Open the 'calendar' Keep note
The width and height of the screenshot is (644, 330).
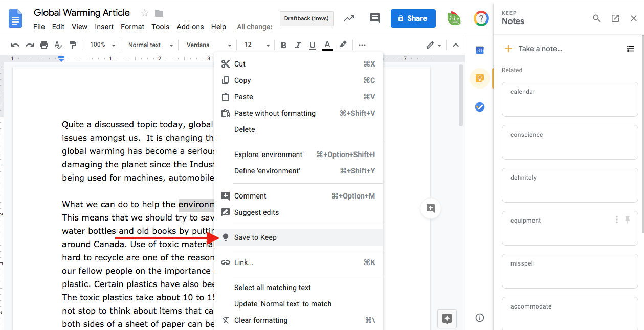pyautogui.click(x=570, y=99)
